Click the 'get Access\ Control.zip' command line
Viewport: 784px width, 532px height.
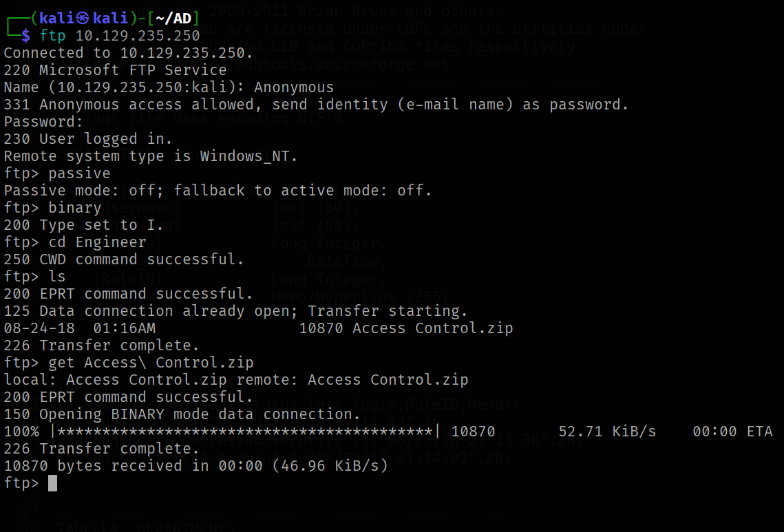coord(151,363)
